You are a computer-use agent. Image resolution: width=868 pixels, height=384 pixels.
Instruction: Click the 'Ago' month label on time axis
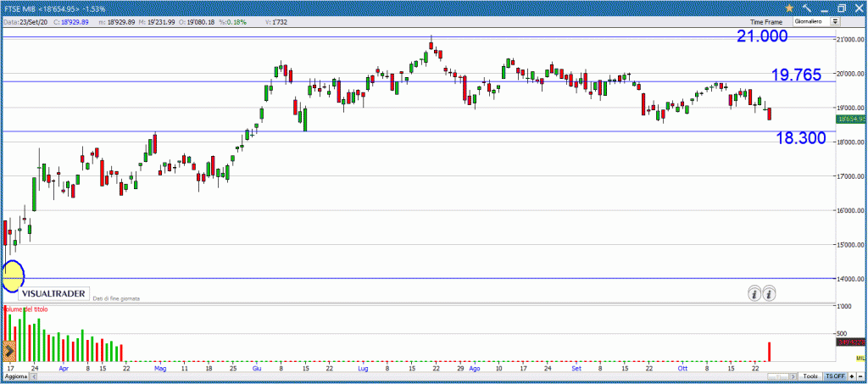pos(474,368)
